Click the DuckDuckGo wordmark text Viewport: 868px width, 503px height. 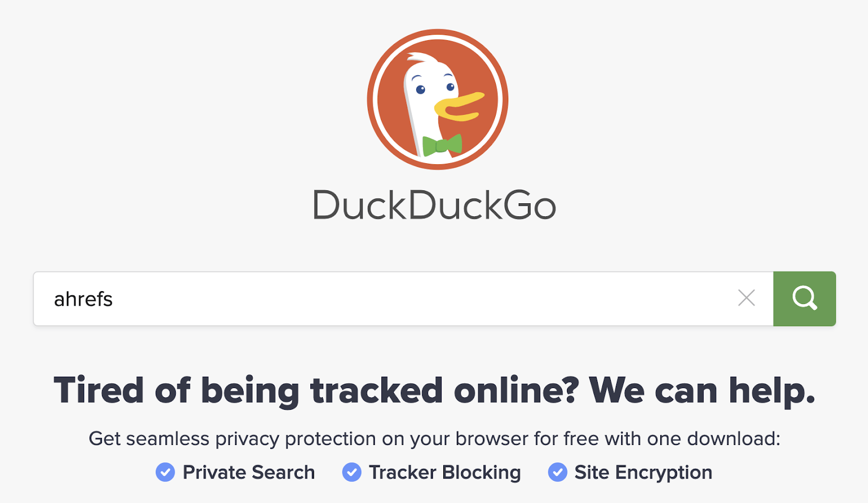point(435,205)
